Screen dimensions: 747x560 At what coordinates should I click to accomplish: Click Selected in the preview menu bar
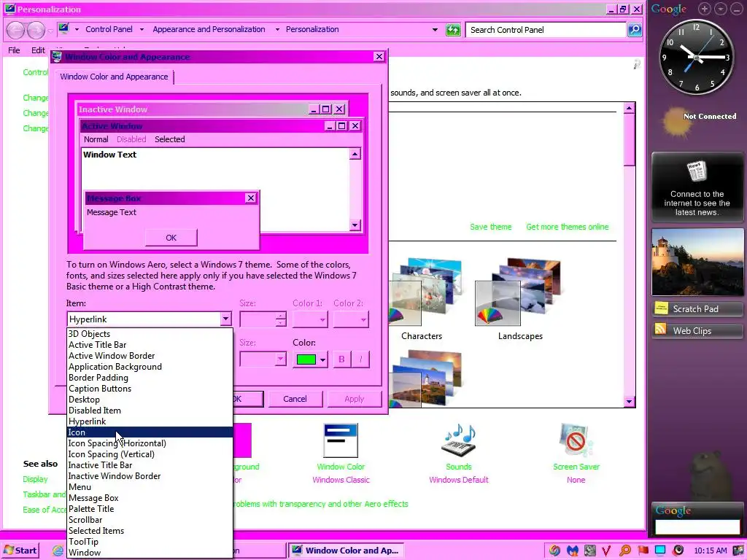tap(169, 139)
